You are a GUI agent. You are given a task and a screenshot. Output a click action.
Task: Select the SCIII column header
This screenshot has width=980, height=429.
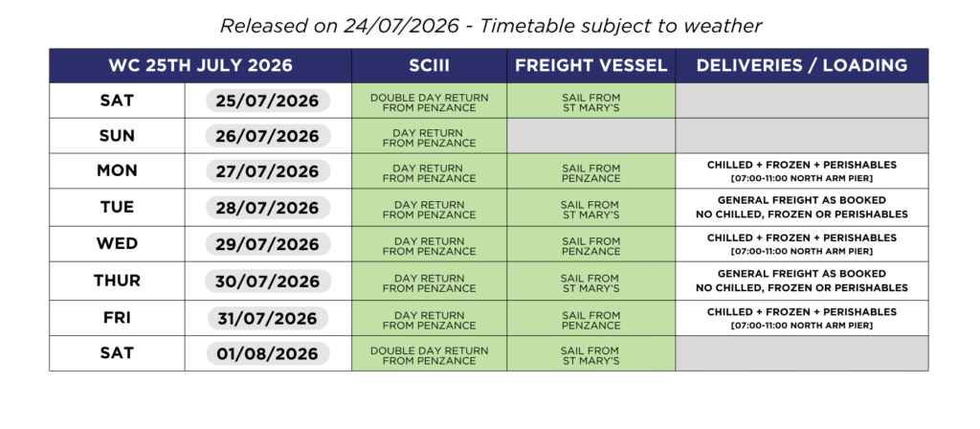click(x=429, y=66)
